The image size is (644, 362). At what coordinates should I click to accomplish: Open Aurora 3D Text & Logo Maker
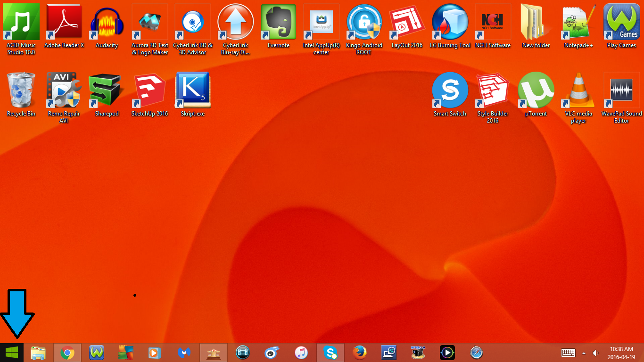click(150, 28)
